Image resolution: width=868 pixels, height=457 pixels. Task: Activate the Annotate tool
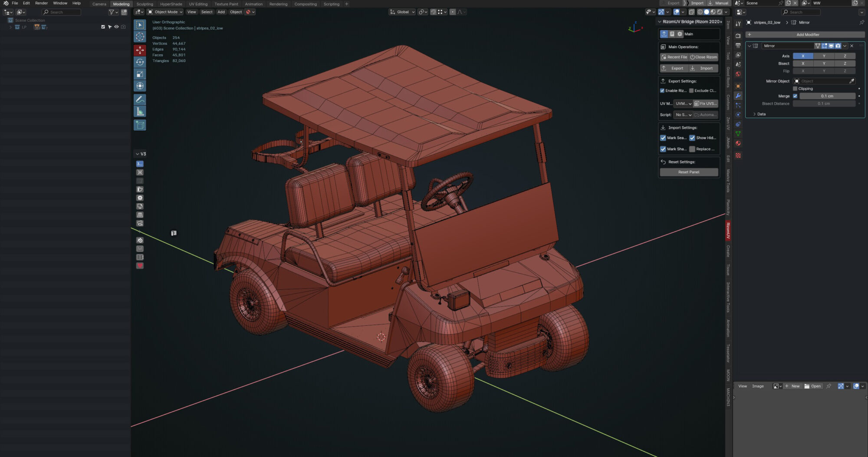pos(140,99)
